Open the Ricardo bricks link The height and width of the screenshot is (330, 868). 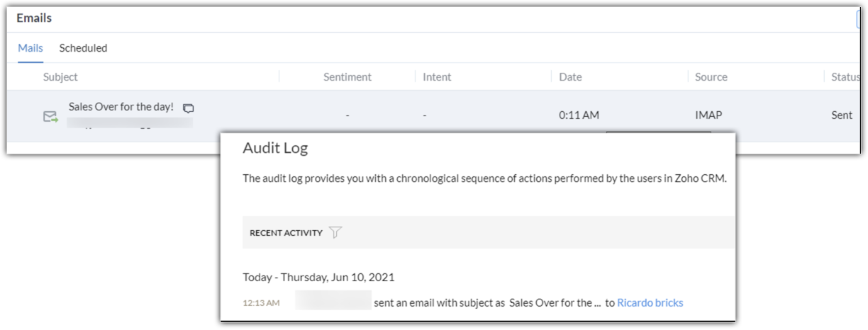tap(650, 302)
